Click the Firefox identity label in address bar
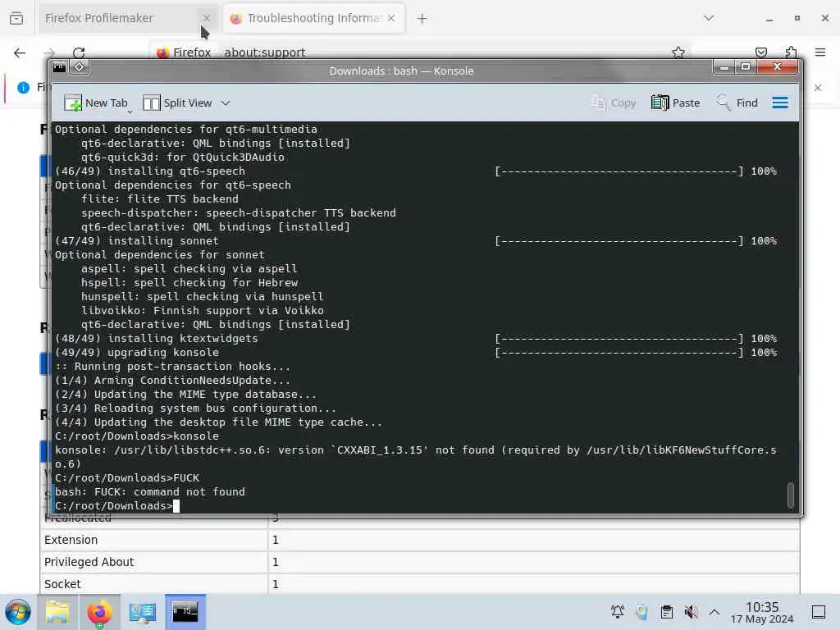Viewport: 840px width, 630px height. coord(185,52)
